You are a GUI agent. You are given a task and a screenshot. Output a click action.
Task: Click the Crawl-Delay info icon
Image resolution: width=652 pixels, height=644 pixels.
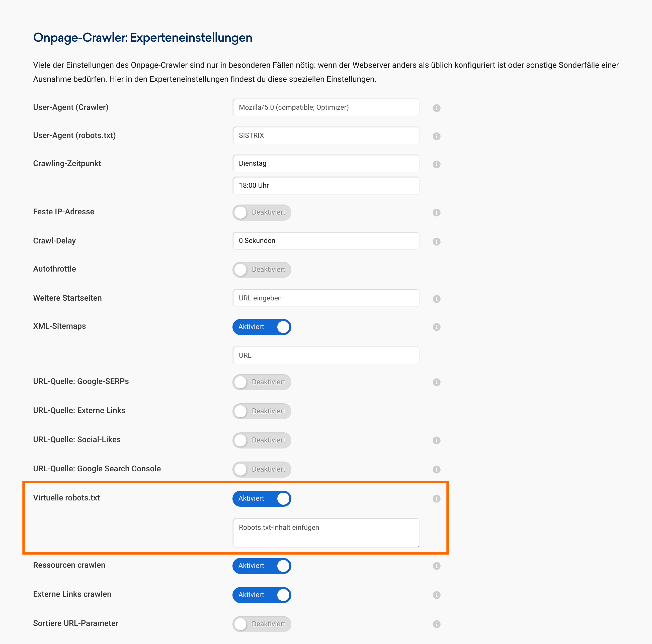pyautogui.click(x=436, y=241)
